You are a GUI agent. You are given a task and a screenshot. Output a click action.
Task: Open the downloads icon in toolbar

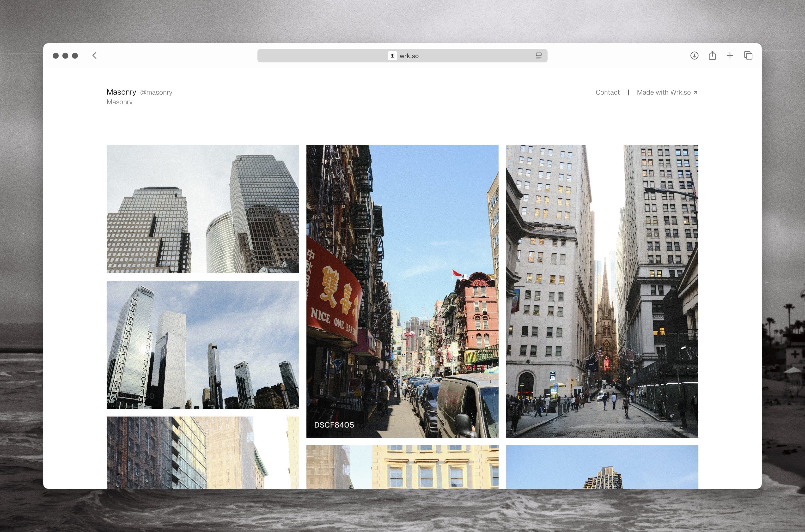[694, 55]
